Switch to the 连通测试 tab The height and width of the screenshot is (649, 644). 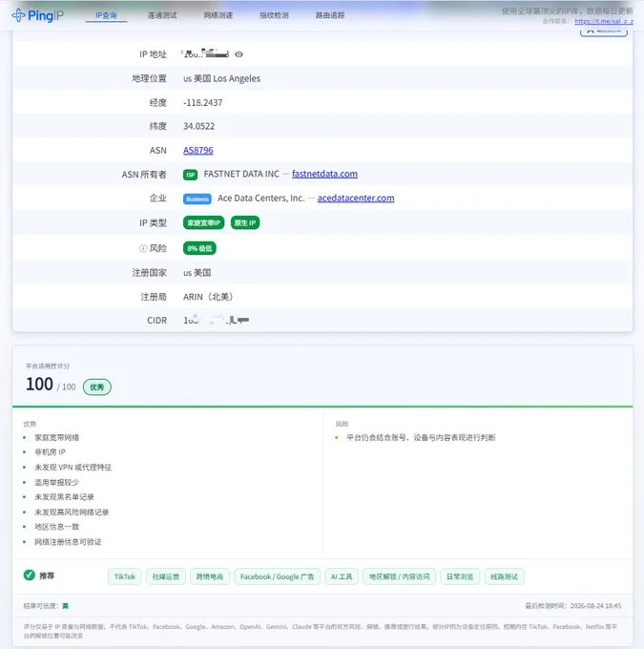pos(162,15)
